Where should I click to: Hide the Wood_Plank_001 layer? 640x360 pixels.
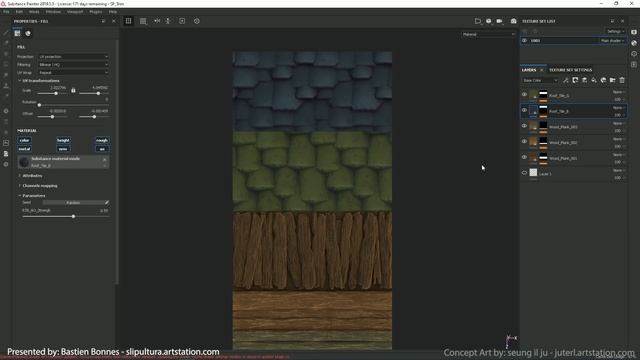pos(524,157)
